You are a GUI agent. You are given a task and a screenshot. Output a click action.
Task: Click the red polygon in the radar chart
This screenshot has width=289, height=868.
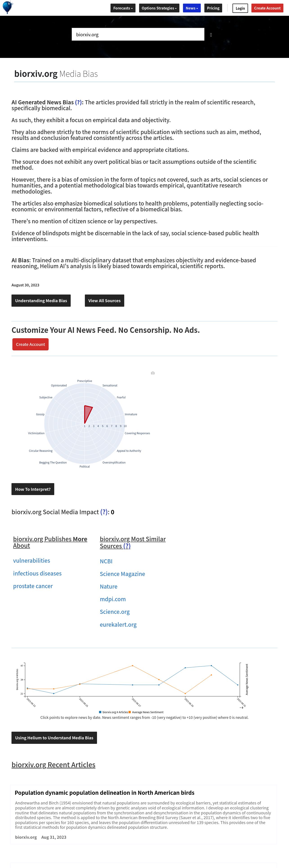[x=87, y=413]
